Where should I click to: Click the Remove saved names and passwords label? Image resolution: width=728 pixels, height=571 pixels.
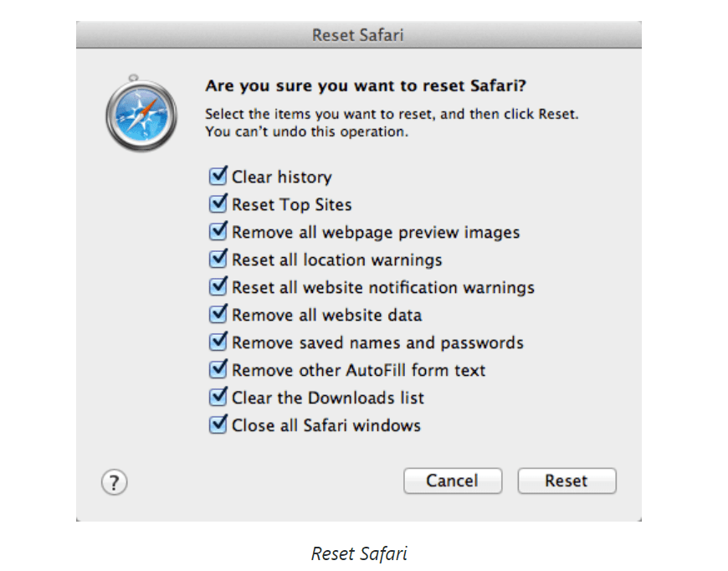(x=377, y=343)
